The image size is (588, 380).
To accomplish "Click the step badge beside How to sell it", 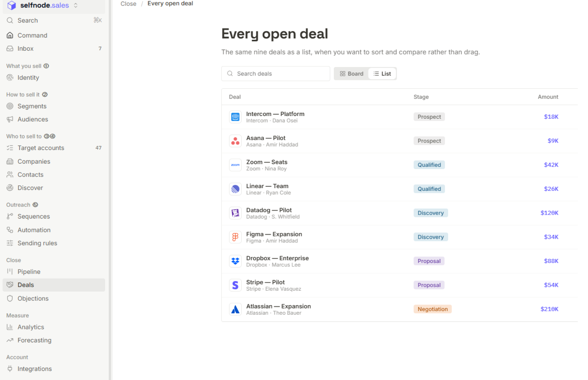I will (x=45, y=95).
